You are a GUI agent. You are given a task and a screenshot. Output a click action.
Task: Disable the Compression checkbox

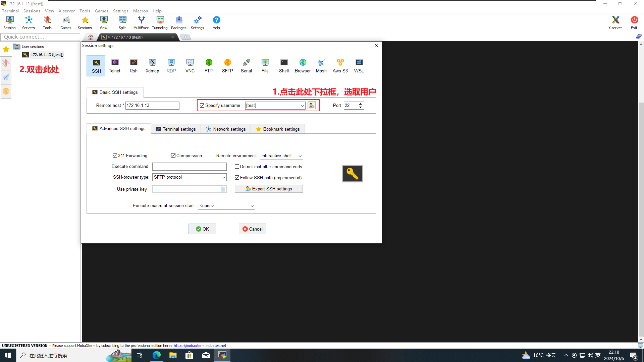(x=173, y=155)
